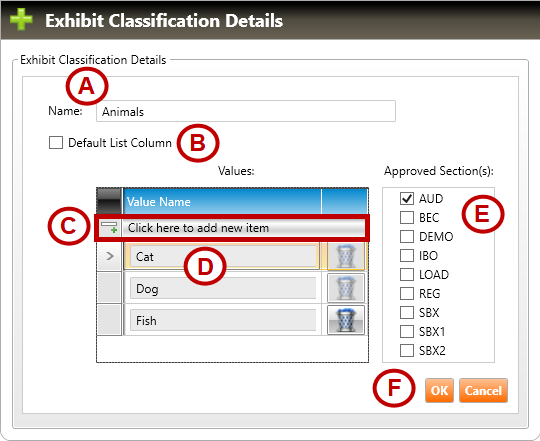
Task: Remove the Fish value using trash icon
Action: [345, 320]
